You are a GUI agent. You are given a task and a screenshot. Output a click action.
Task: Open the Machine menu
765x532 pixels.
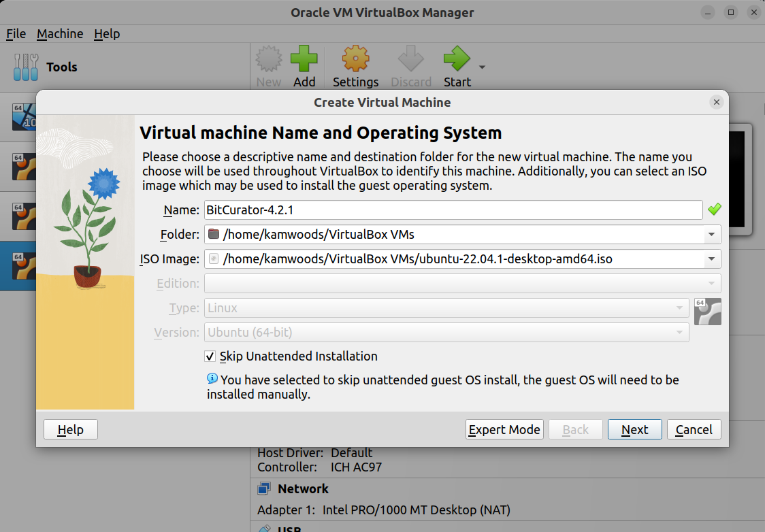pos(60,33)
